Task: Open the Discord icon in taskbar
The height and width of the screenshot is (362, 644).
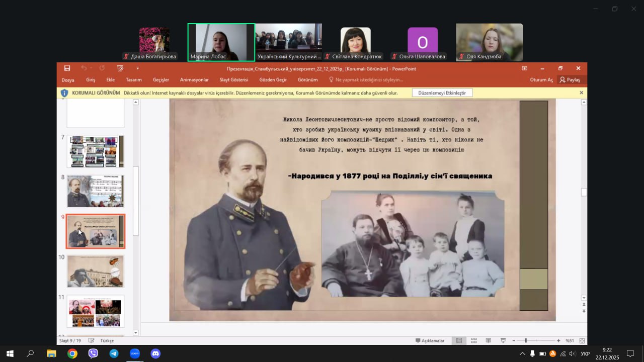Action: tap(155, 353)
